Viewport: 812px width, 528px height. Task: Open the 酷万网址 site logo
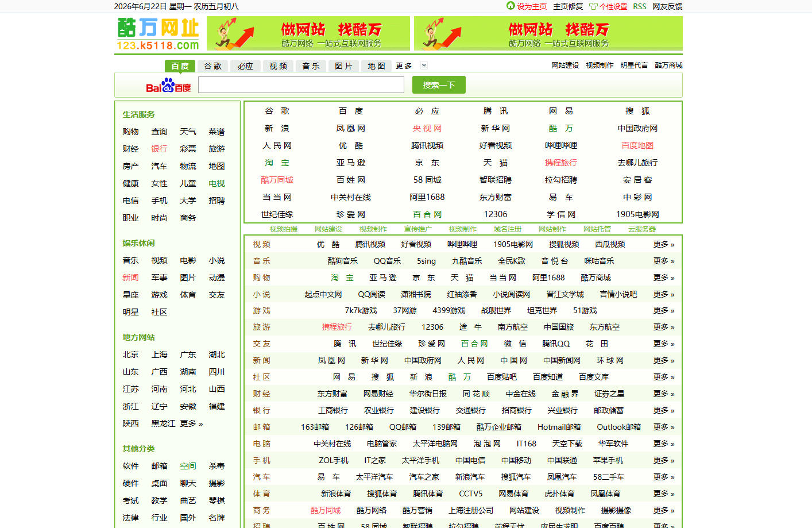pos(158,34)
